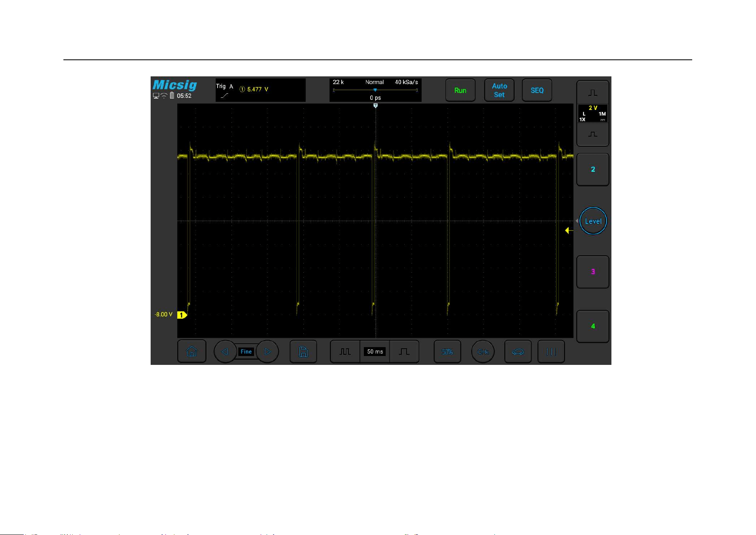Click the 5.477 V trigger level value

click(x=258, y=89)
